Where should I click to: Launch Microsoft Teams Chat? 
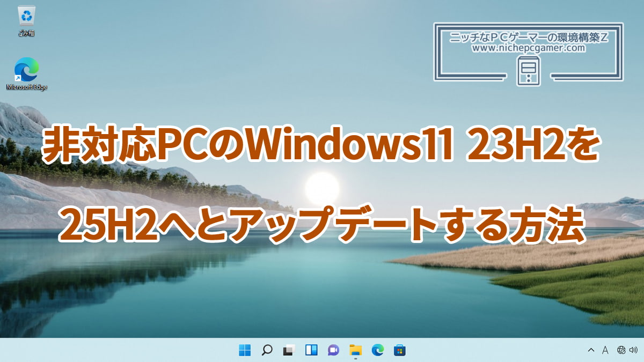pos(333,351)
